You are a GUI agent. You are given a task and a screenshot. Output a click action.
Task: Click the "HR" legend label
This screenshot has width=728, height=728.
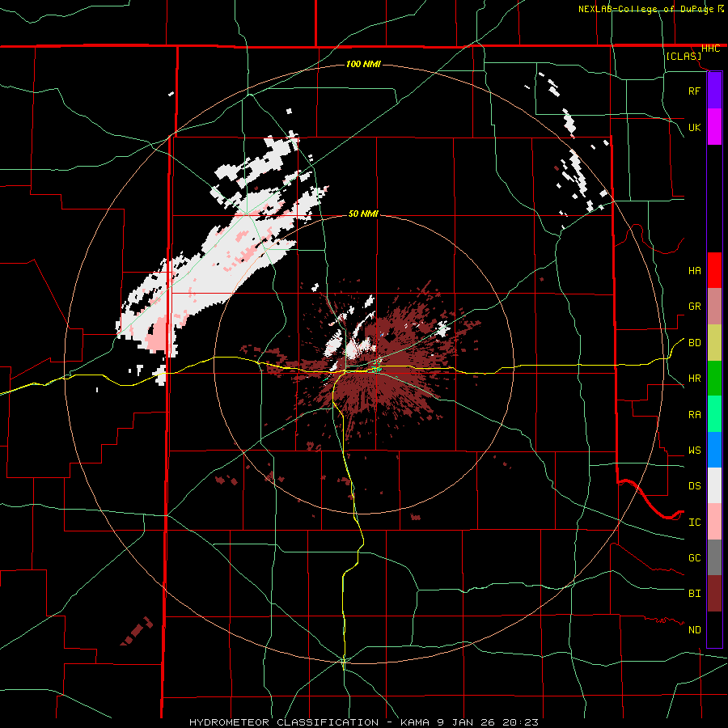(x=694, y=379)
